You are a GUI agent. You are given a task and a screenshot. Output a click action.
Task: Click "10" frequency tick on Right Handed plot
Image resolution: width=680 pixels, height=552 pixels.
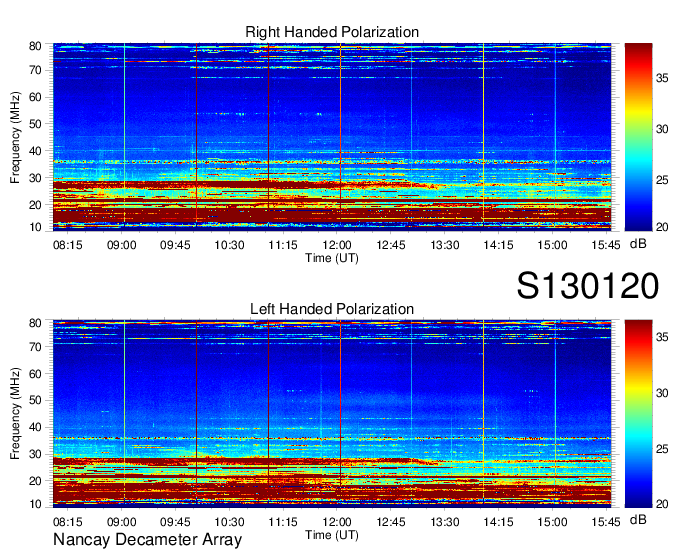(x=35, y=227)
